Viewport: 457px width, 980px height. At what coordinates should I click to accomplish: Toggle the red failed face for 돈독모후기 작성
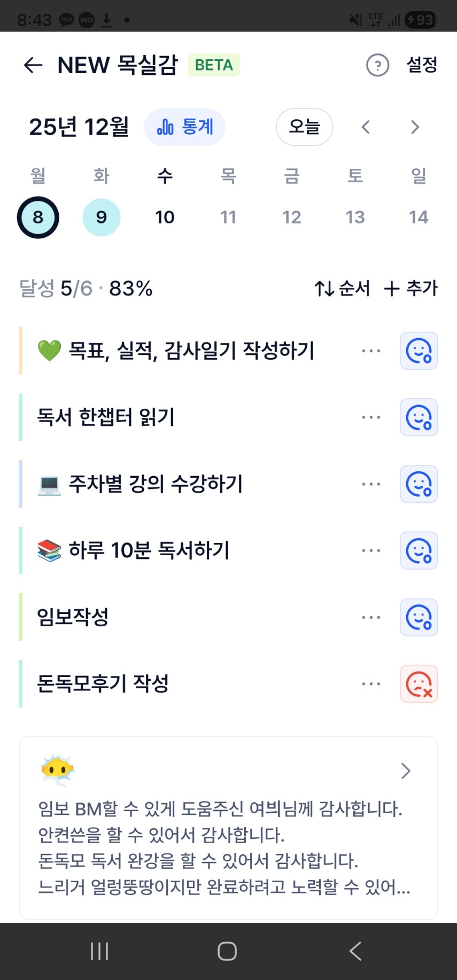tap(419, 684)
